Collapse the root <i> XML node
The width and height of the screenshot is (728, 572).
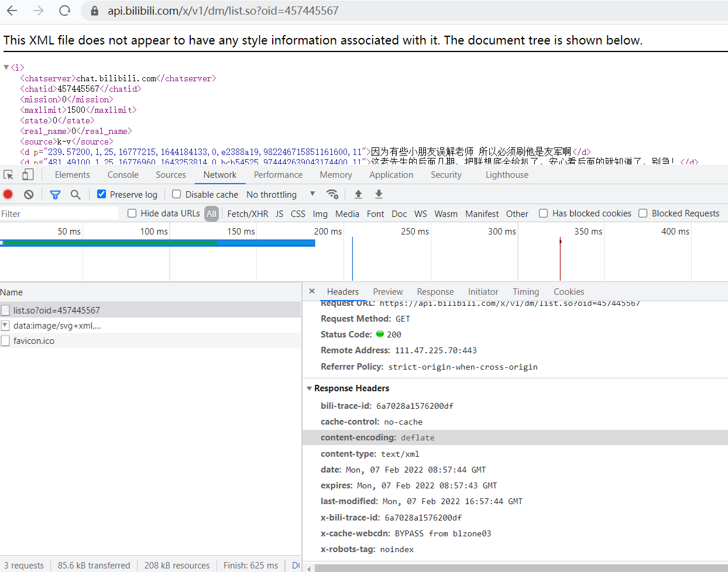[6, 68]
